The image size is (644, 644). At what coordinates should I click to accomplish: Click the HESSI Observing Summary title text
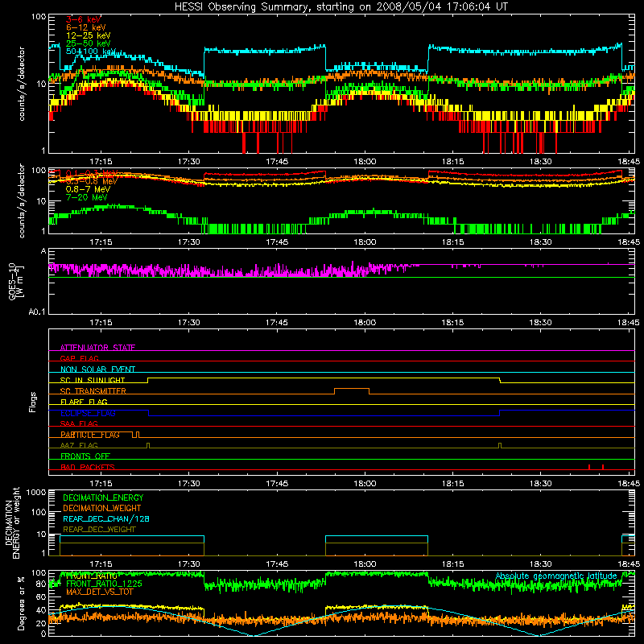pos(341,7)
